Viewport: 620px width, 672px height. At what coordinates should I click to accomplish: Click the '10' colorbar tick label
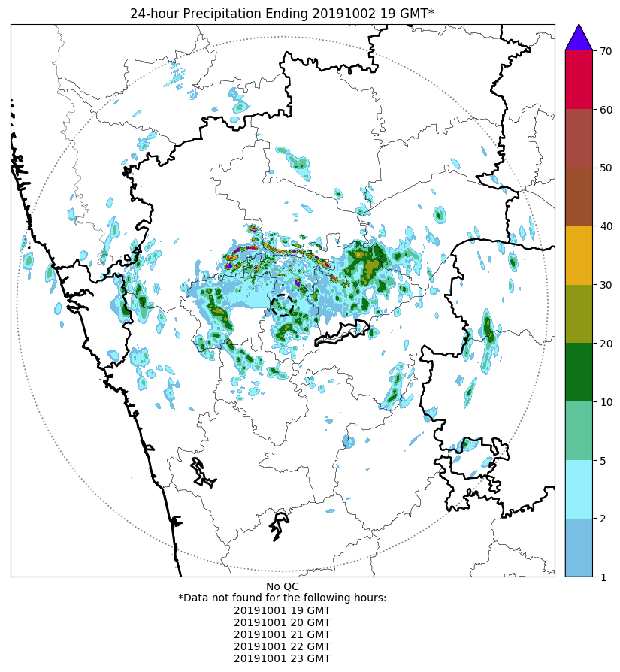pyautogui.click(x=606, y=402)
